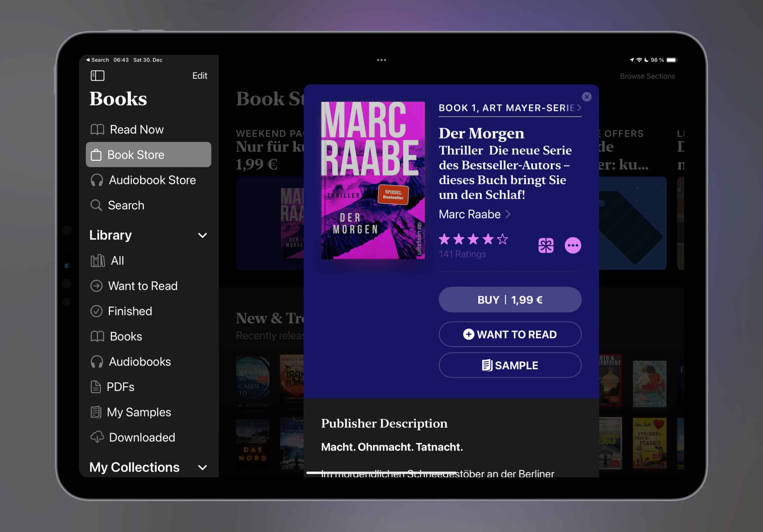Open Read Now section
Image resolution: width=763 pixels, height=532 pixels.
[x=148, y=130]
